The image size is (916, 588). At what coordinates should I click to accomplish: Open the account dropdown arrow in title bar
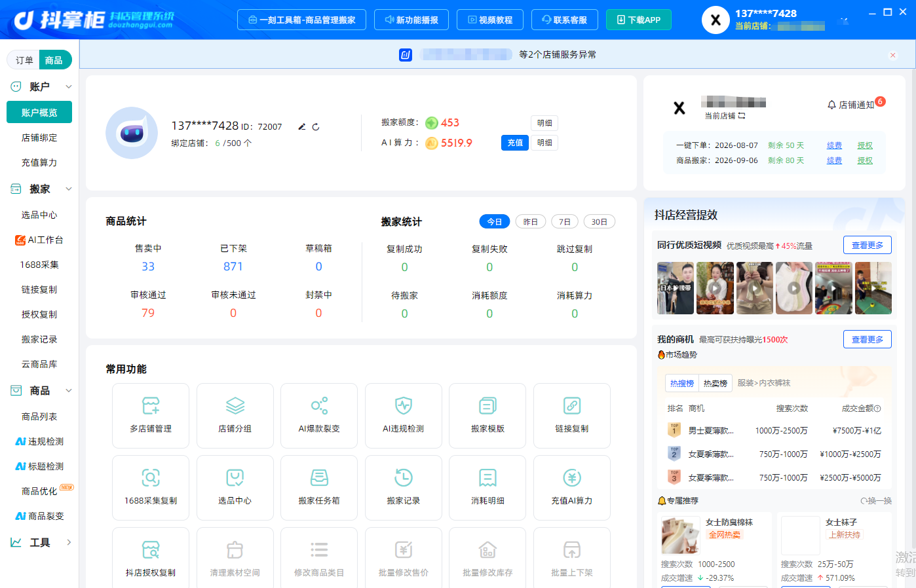[845, 21]
